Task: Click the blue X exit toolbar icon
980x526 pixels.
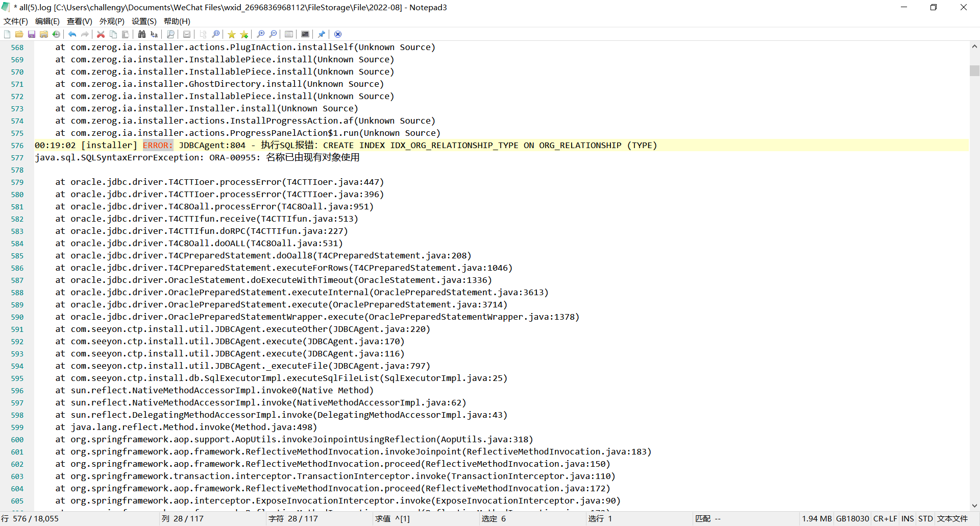Action: pos(338,34)
